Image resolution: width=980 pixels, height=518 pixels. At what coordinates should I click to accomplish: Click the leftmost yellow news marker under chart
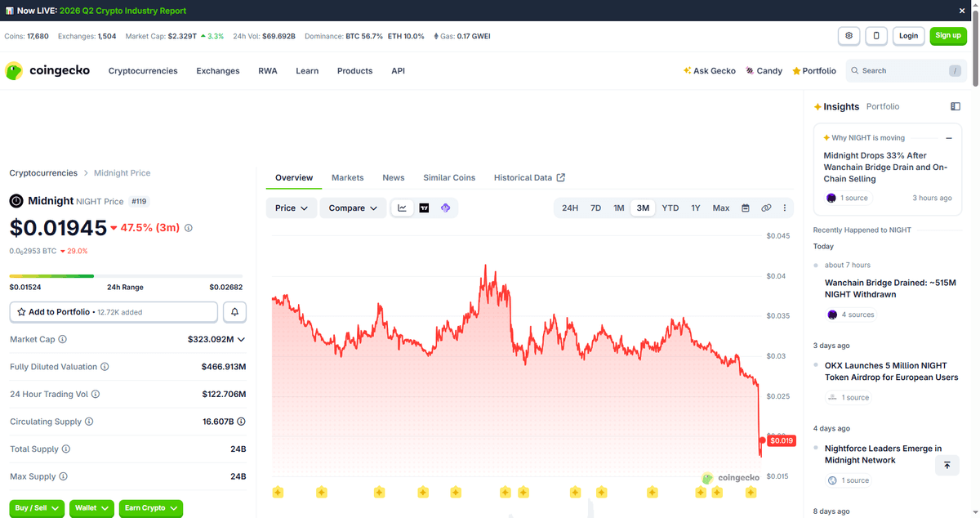[x=278, y=492]
